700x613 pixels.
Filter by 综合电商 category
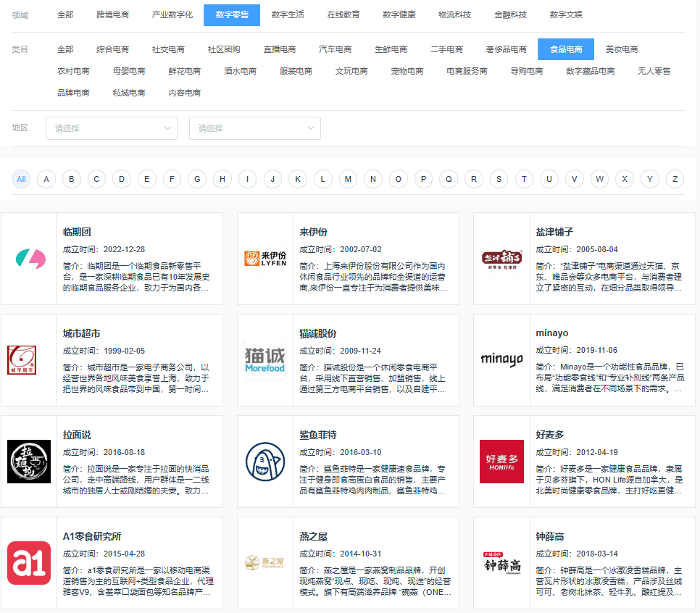coord(112,49)
